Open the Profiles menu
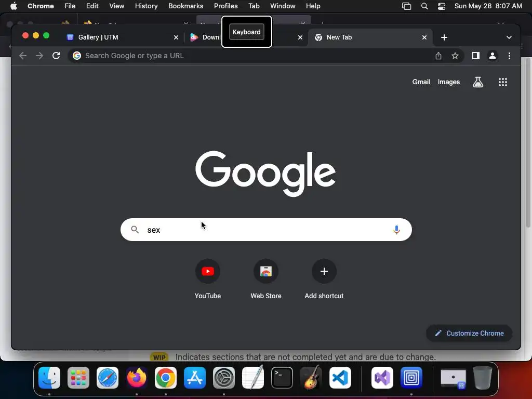This screenshot has height=399, width=532. 225,6
